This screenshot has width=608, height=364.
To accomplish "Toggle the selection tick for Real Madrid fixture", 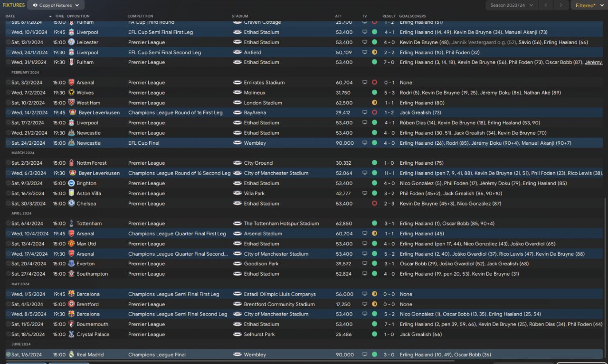I will click(8, 355).
